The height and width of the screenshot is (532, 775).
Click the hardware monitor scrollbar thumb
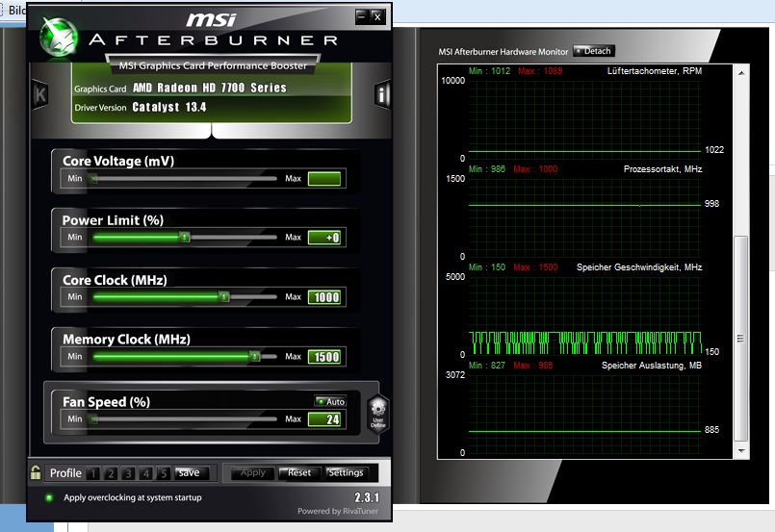(x=741, y=339)
